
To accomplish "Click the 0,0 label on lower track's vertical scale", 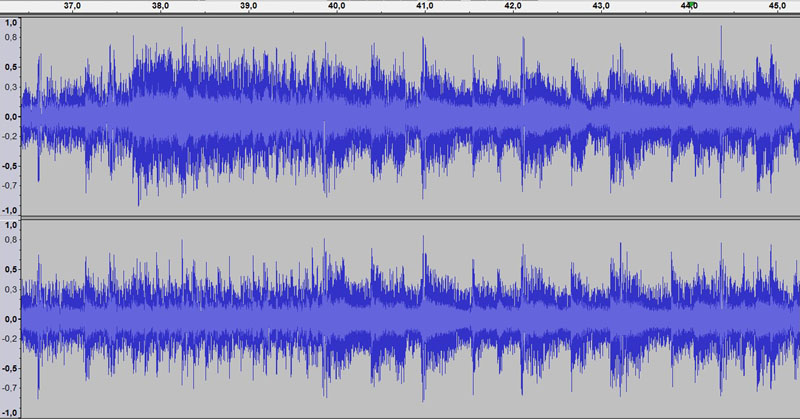I will click(x=11, y=318).
